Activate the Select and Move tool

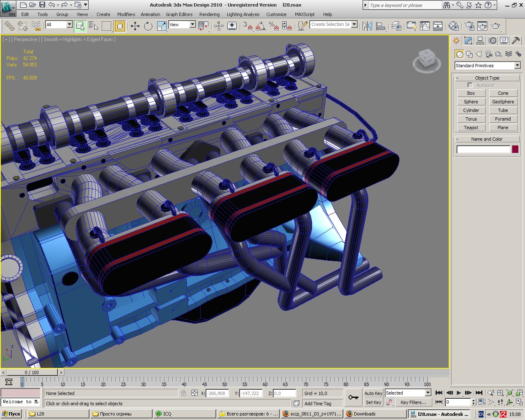(x=135, y=26)
